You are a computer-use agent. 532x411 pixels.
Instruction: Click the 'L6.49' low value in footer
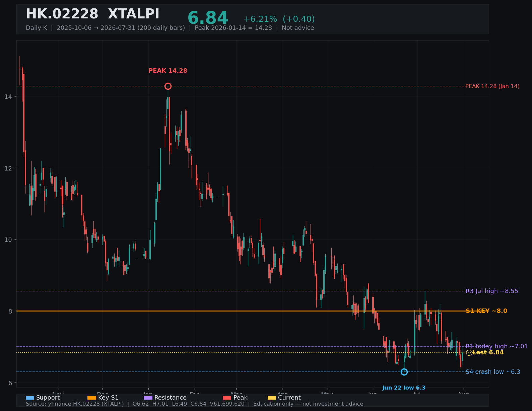click(x=180, y=404)
